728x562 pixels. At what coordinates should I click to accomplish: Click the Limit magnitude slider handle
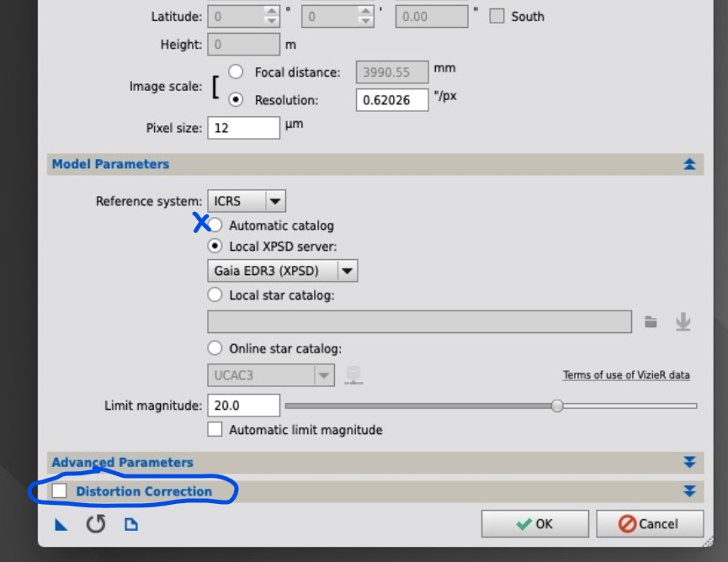(x=557, y=406)
